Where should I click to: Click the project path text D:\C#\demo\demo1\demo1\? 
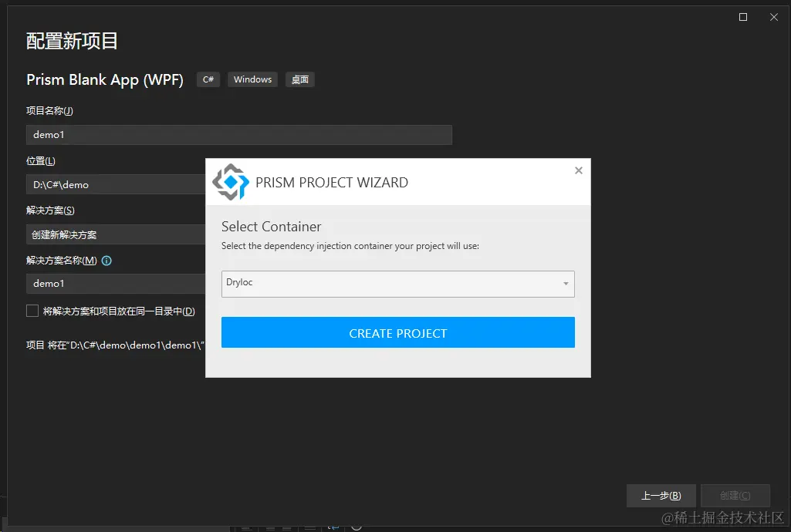136,345
